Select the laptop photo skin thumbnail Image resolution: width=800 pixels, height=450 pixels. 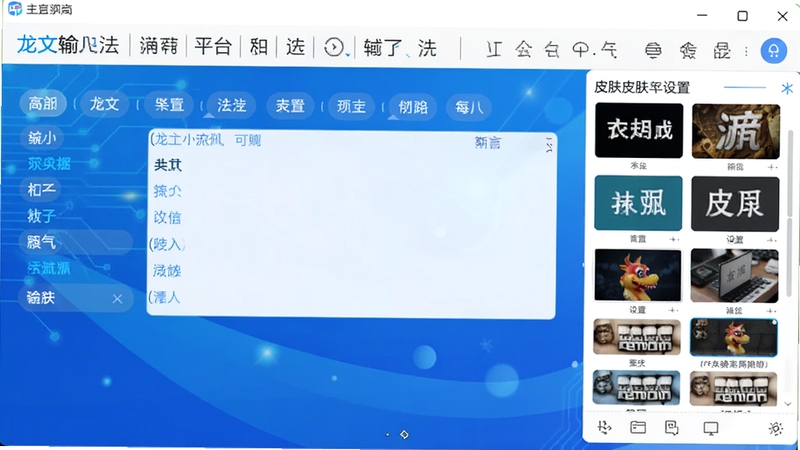pos(734,276)
